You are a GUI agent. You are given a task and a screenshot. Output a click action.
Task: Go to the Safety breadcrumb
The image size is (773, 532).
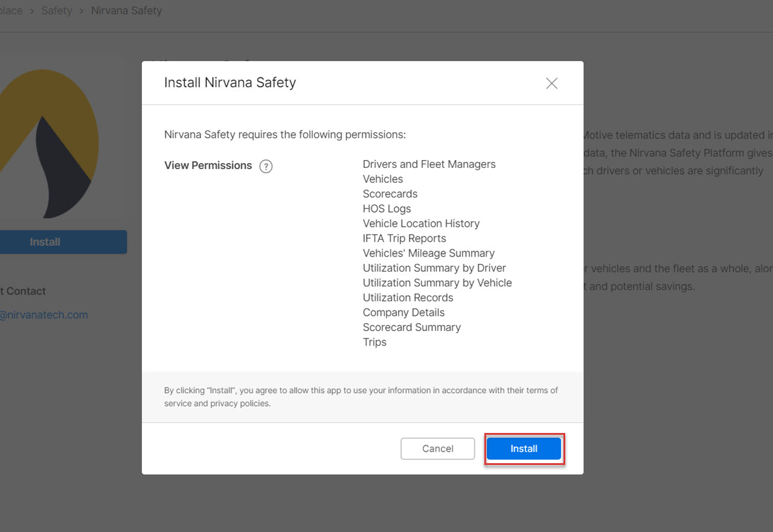(x=57, y=11)
